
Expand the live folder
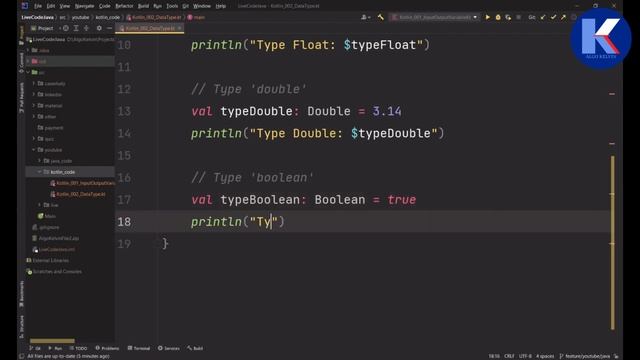pyautogui.click(x=40, y=205)
